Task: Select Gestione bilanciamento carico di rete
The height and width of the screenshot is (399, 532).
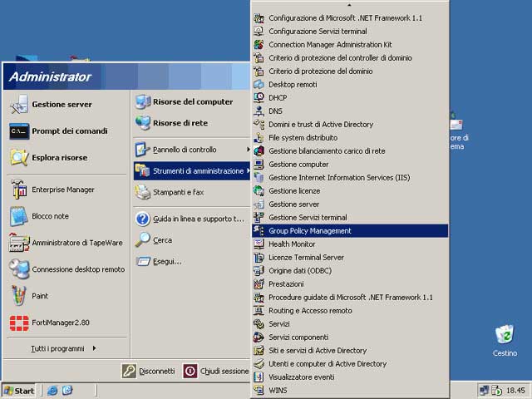Action: pyautogui.click(x=350, y=151)
